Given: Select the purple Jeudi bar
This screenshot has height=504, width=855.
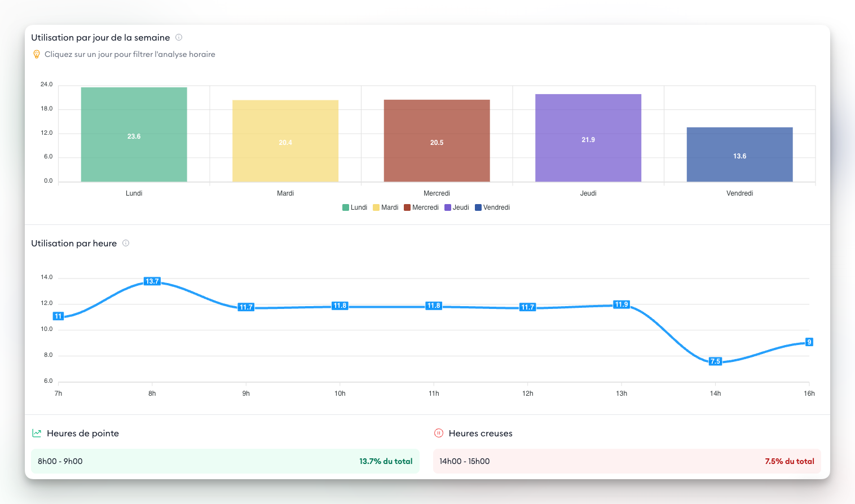Looking at the screenshot, I should pos(588,138).
